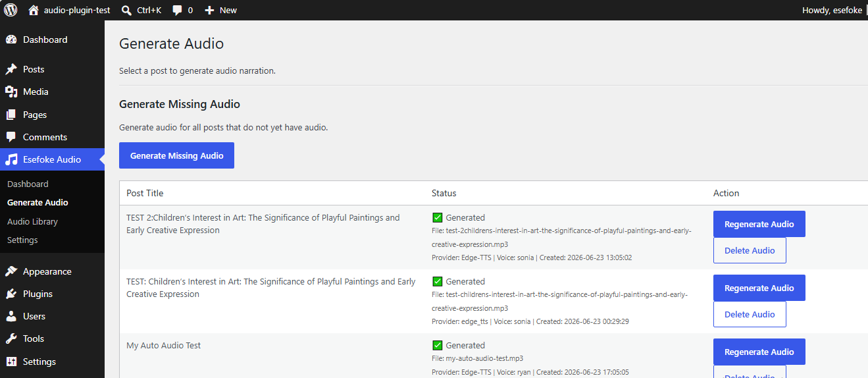Click the Pages icon in sidebar
The width and height of the screenshot is (868, 378).
point(11,115)
